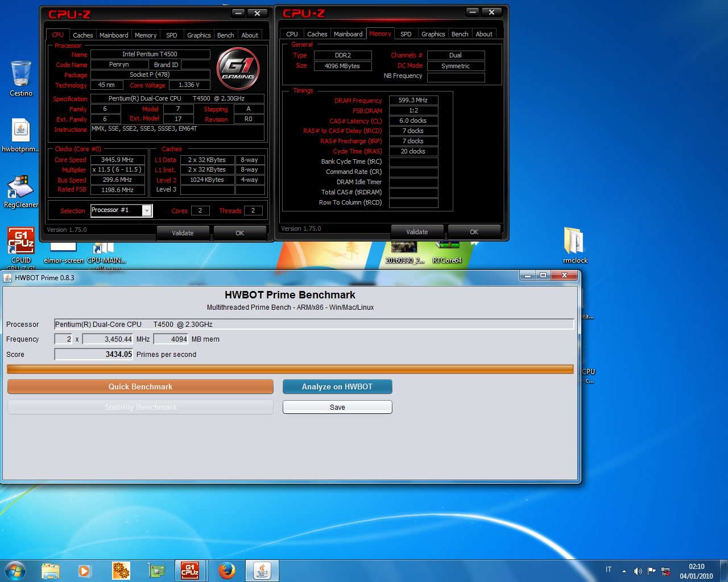Image resolution: width=728 pixels, height=582 pixels.
Task: Switch to CPU tab in right CPU-Z window
Action: coord(292,34)
